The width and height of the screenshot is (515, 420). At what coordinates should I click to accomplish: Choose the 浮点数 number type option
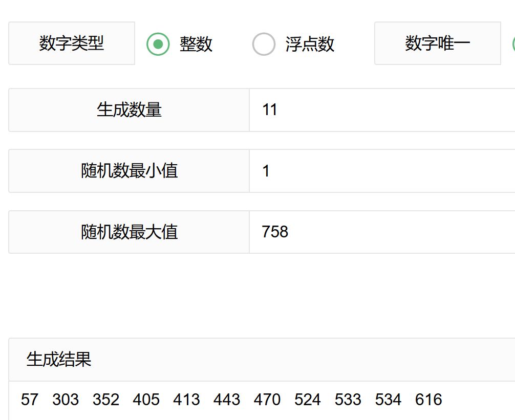click(264, 44)
